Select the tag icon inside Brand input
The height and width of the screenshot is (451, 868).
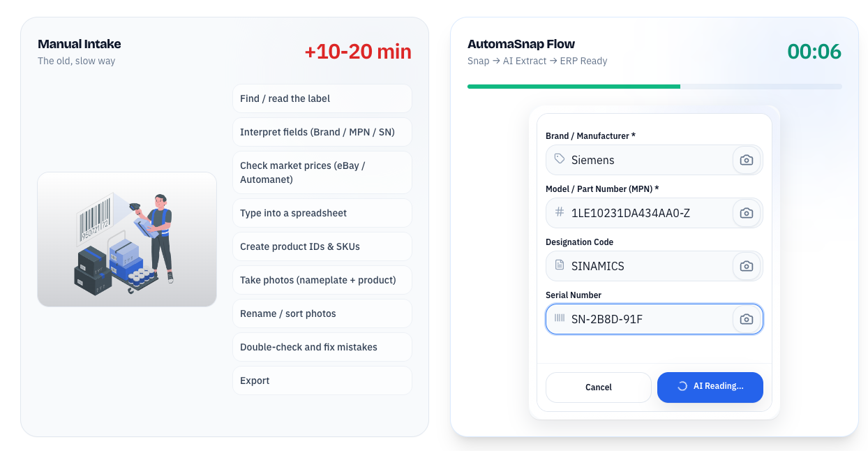pyautogui.click(x=558, y=159)
